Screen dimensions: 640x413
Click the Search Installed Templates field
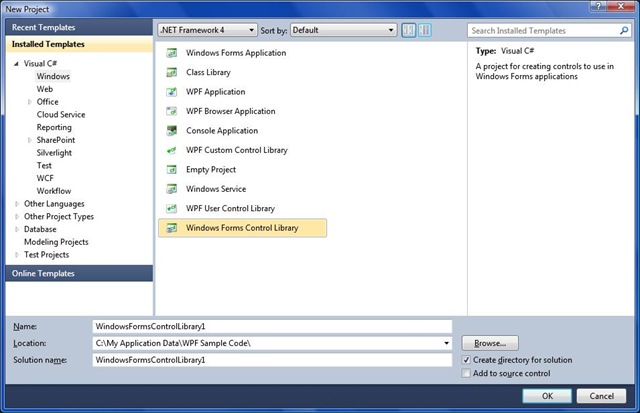[550, 31]
